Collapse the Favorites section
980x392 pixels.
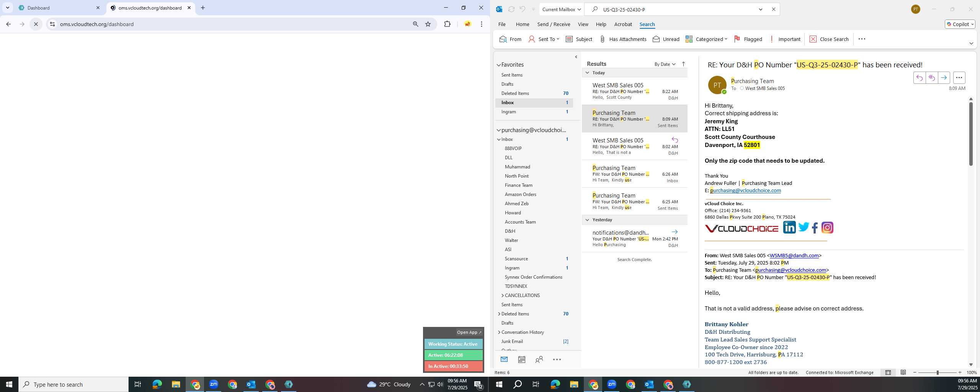pyautogui.click(x=499, y=65)
